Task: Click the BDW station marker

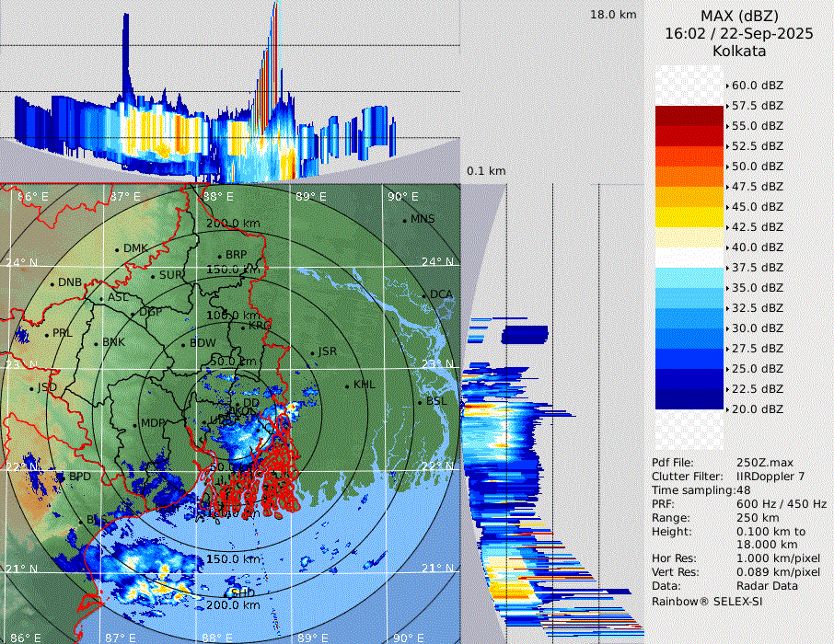Action: (x=184, y=344)
